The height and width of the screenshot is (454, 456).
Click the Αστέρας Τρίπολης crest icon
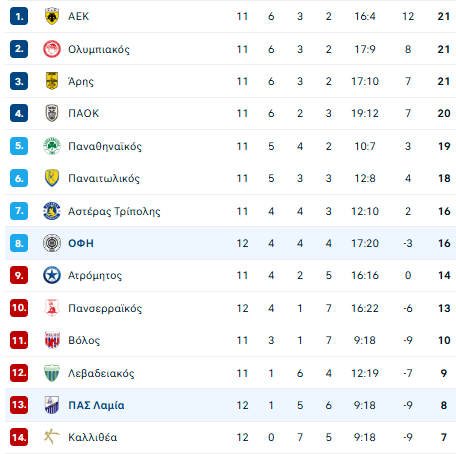coord(52,211)
